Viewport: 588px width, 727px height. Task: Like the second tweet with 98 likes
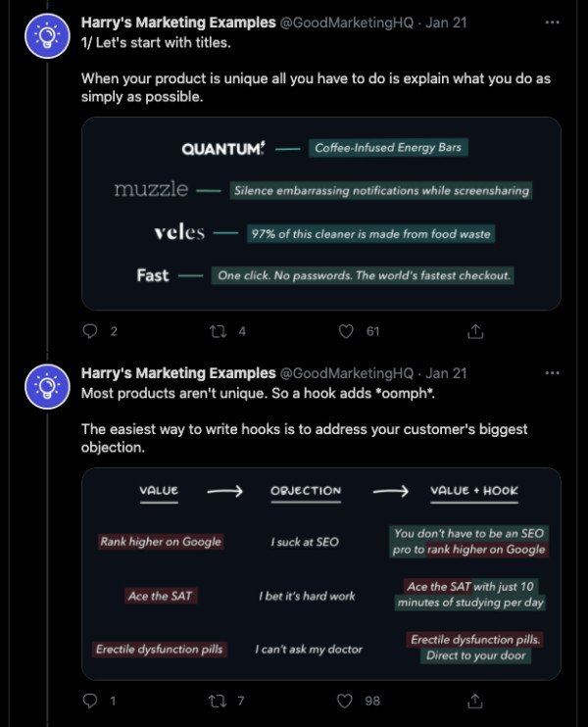pyautogui.click(x=345, y=701)
